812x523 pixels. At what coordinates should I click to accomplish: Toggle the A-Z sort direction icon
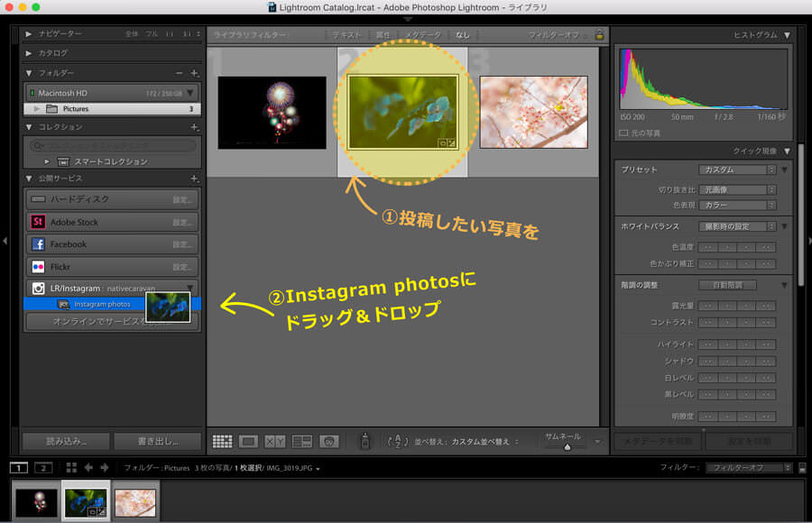click(x=397, y=441)
